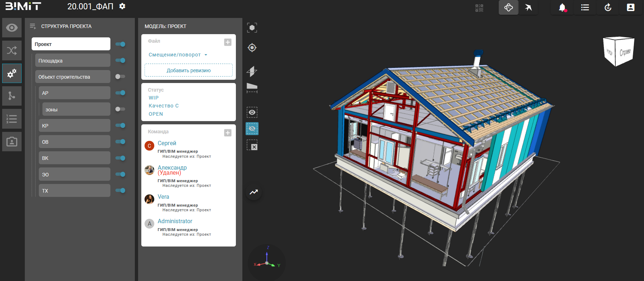644x281 pixels.
Task: Select the measurement ruler tool
Action: [x=252, y=88]
